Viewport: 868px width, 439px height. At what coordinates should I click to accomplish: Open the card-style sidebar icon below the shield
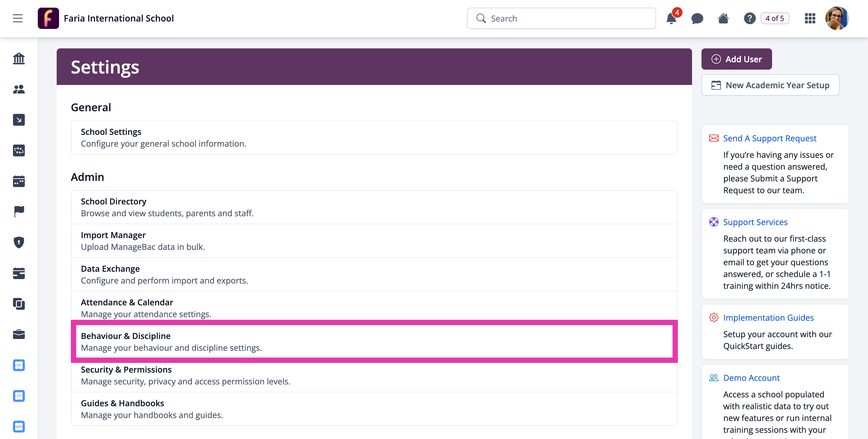pyautogui.click(x=19, y=273)
